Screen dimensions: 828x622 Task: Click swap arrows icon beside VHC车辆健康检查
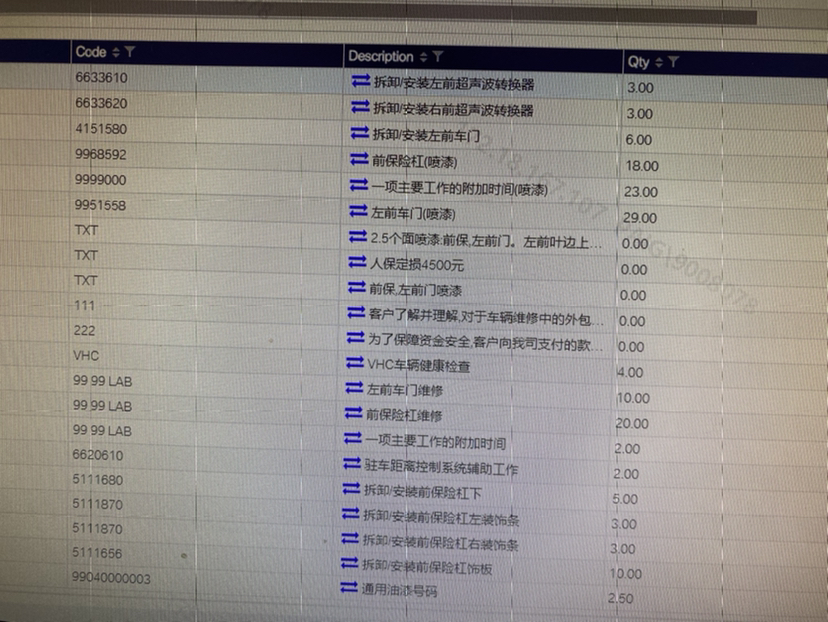[354, 362]
